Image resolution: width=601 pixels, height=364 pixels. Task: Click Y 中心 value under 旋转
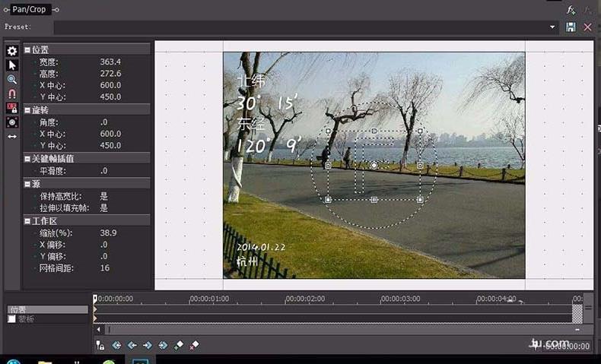[110, 145]
